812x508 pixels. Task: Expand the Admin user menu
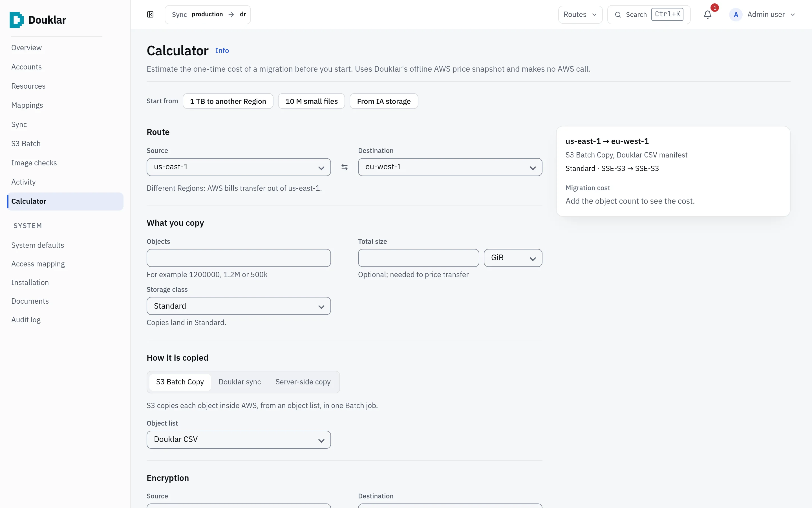pos(762,14)
